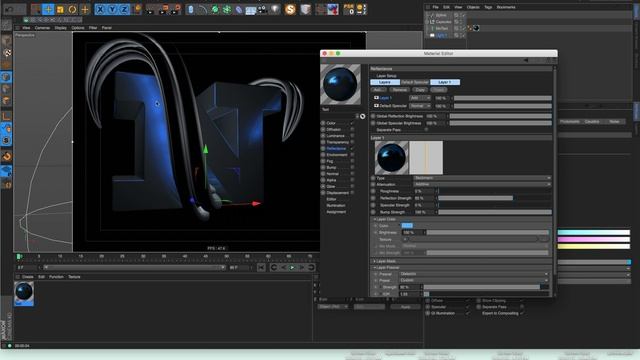Toggle Separate Pass checkbox in Reflectance
The image size is (640, 360).
click(x=426, y=130)
